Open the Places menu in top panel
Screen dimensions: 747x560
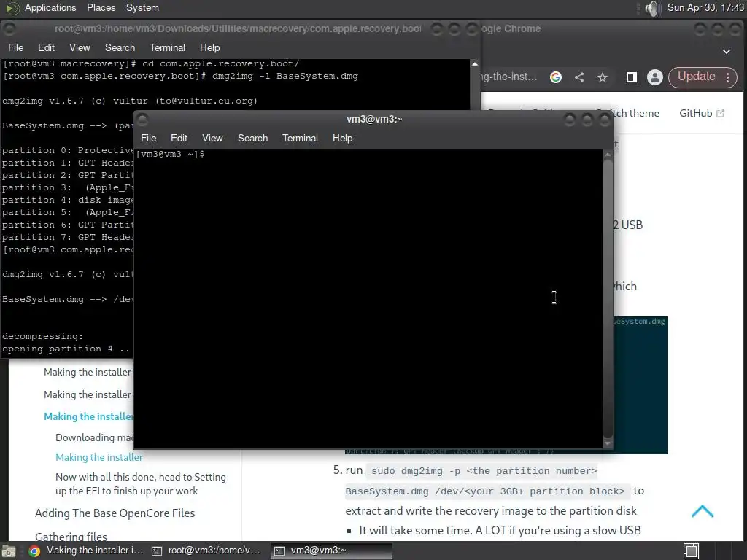pos(101,7)
